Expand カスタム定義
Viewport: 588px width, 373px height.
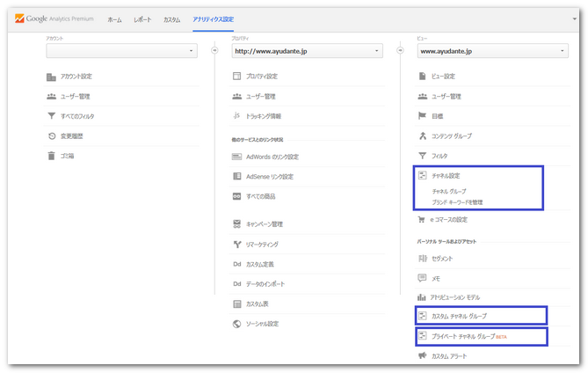[259, 264]
